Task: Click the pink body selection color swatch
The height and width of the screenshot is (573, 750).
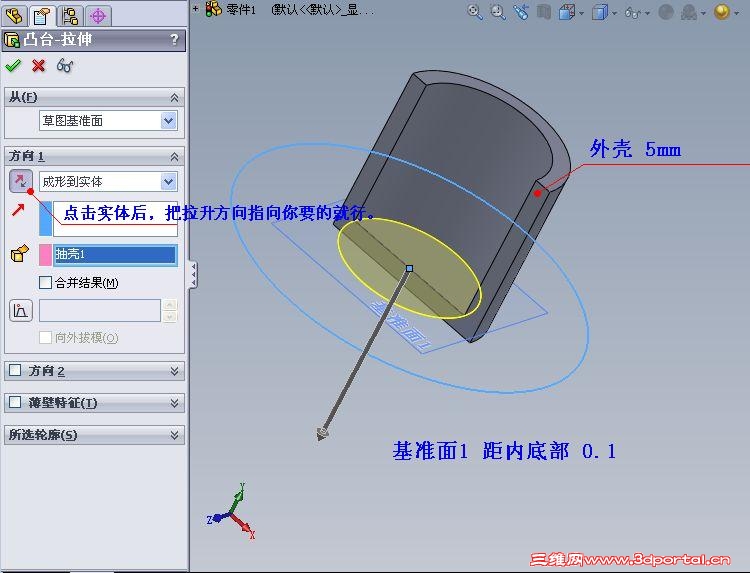Action: click(45, 254)
